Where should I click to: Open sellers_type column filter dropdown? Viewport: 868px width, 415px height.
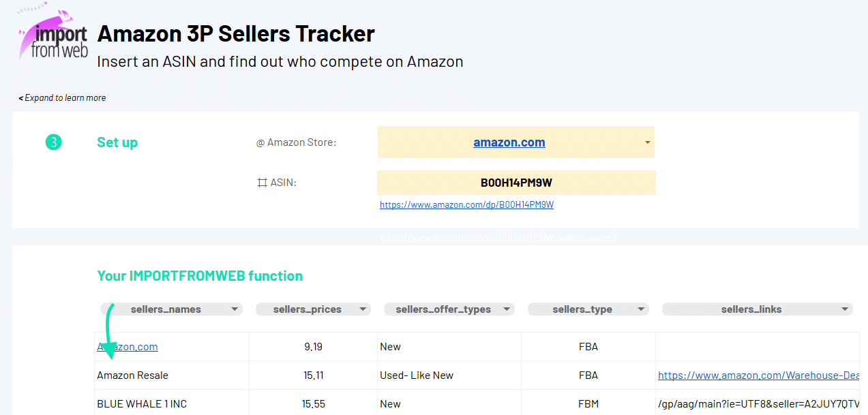[642, 309]
